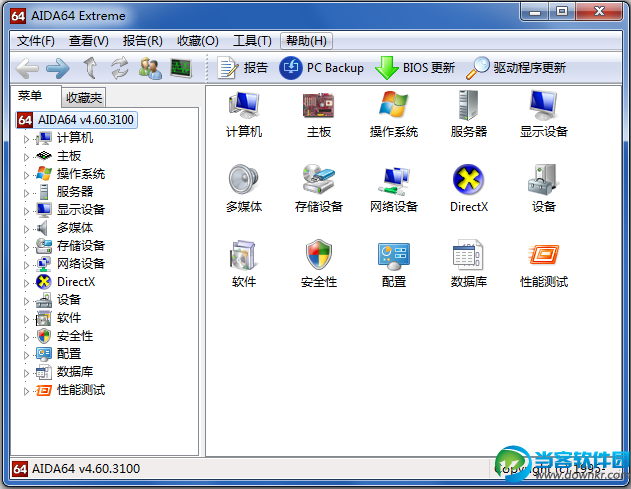Expand the 多媒体 tree node arrow
631x489 pixels.
click(x=26, y=229)
